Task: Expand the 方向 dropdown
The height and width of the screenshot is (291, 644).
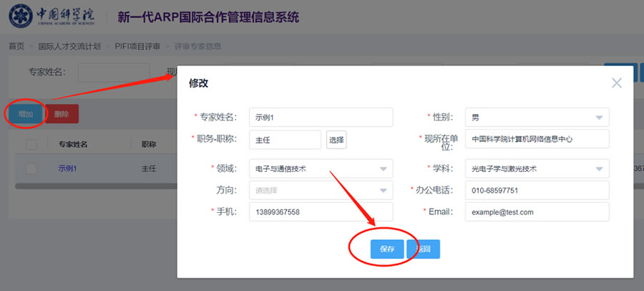Action: pyautogui.click(x=321, y=191)
